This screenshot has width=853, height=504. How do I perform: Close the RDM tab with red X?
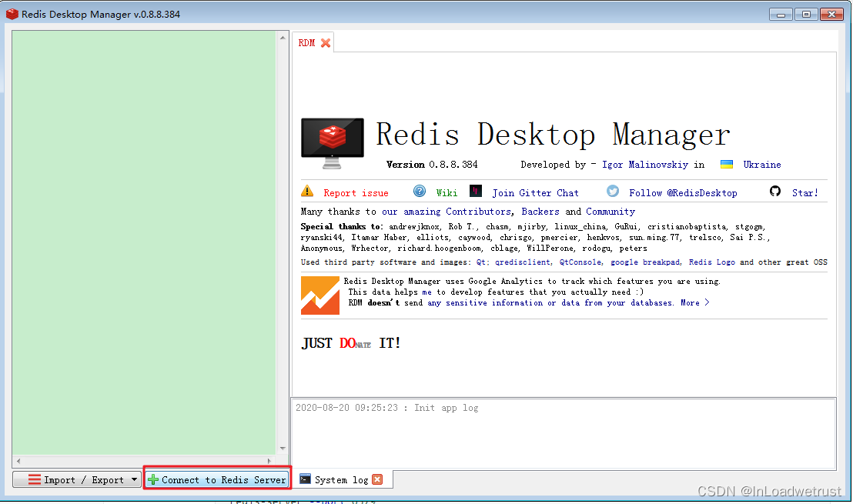(x=326, y=43)
